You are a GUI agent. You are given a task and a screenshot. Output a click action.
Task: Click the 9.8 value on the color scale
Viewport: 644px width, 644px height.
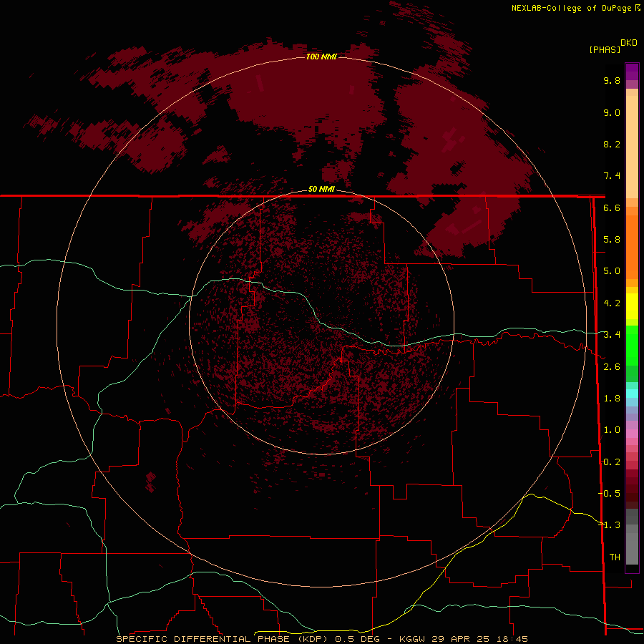(x=612, y=80)
